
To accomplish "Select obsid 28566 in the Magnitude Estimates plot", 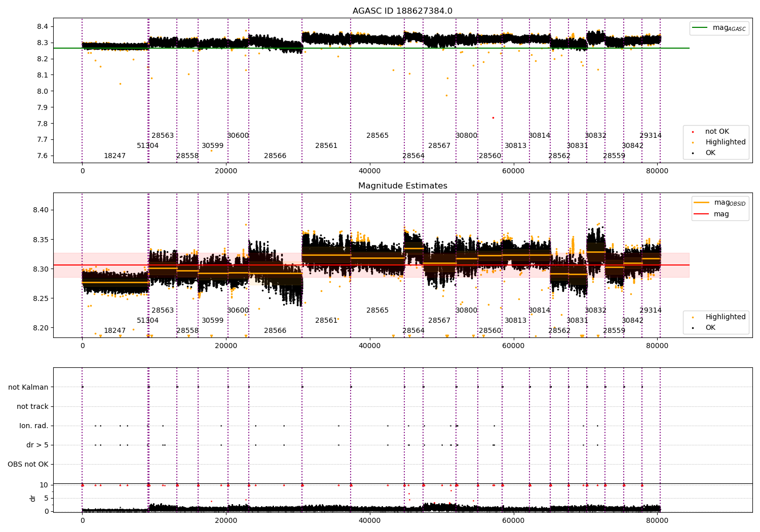I will [275, 331].
